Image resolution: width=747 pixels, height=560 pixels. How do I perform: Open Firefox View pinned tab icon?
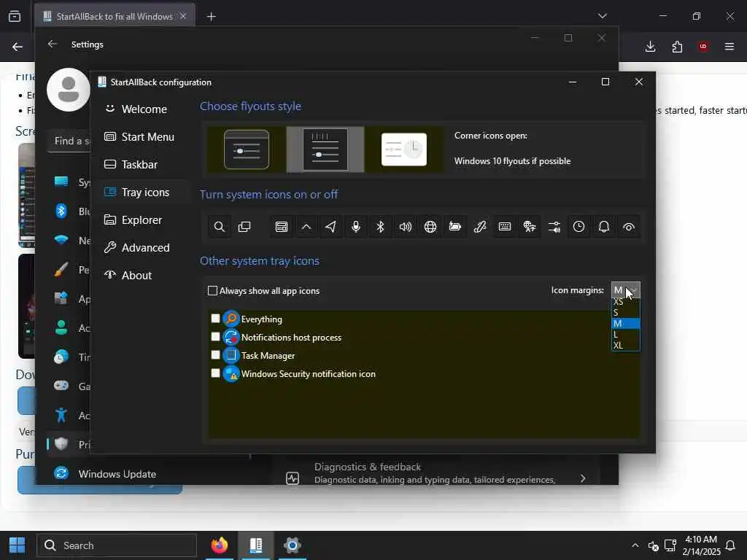point(15,16)
